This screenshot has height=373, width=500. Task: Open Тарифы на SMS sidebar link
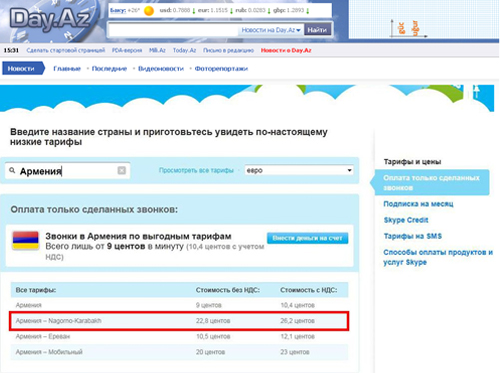(x=413, y=236)
